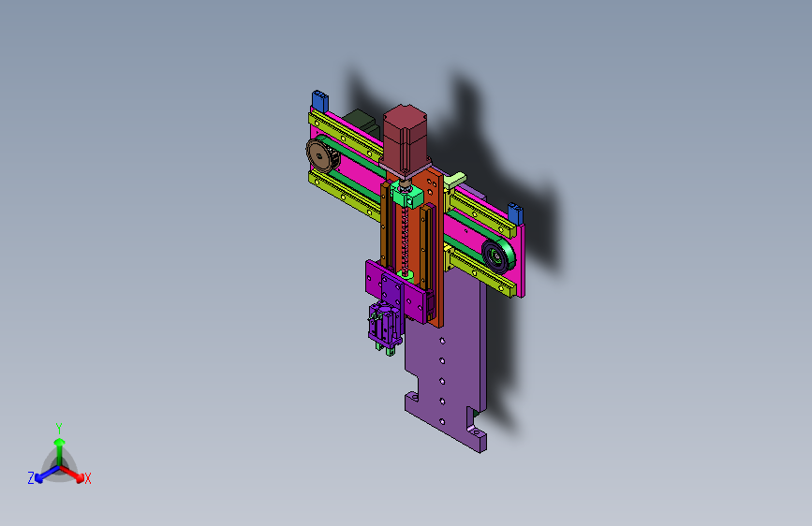Select the light green bearing block under motor
This screenshot has height=526, width=812.
coord(407,196)
